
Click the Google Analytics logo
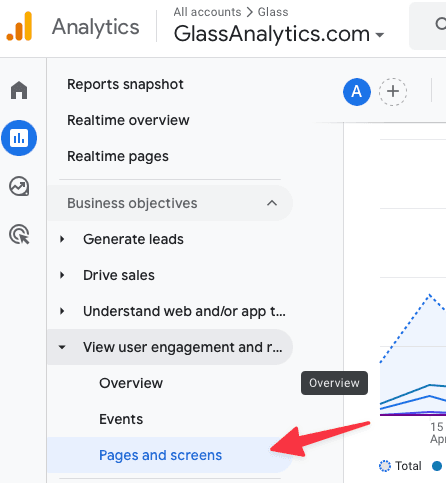tap(19, 26)
